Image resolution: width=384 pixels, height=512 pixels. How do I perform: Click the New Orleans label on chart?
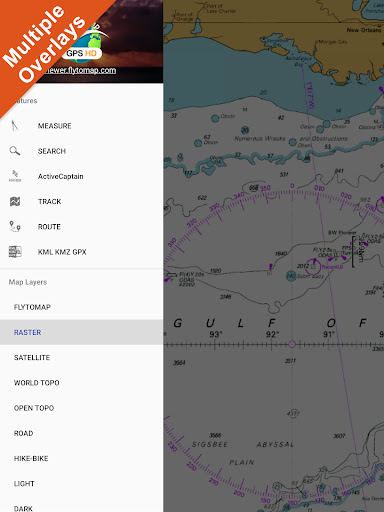pyautogui.click(x=364, y=30)
